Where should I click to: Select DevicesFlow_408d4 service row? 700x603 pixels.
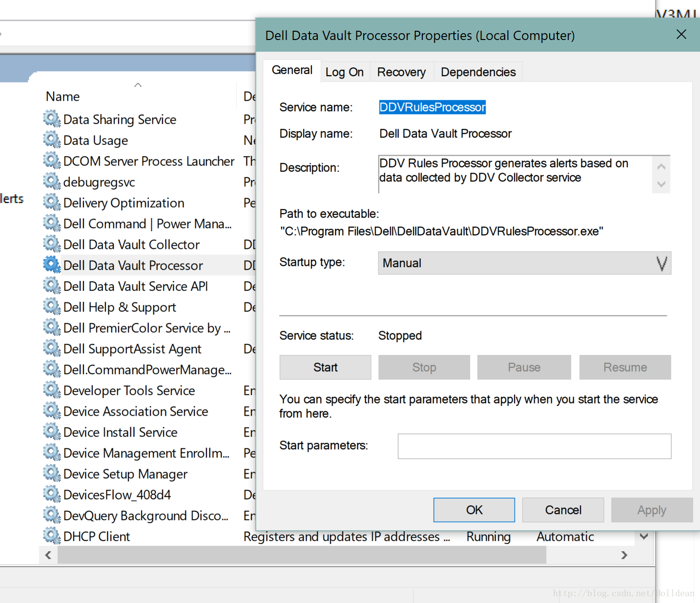149,495
